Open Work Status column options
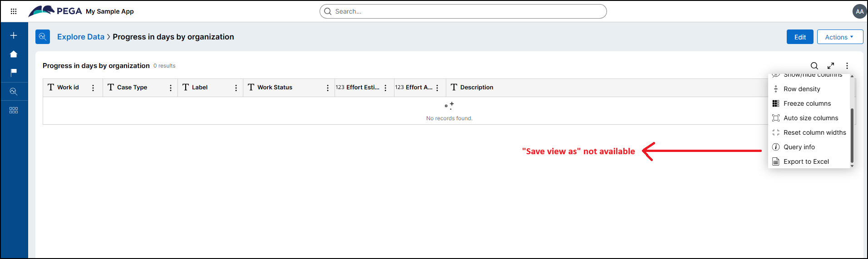The width and height of the screenshot is (868, 259). click(328, 88)
